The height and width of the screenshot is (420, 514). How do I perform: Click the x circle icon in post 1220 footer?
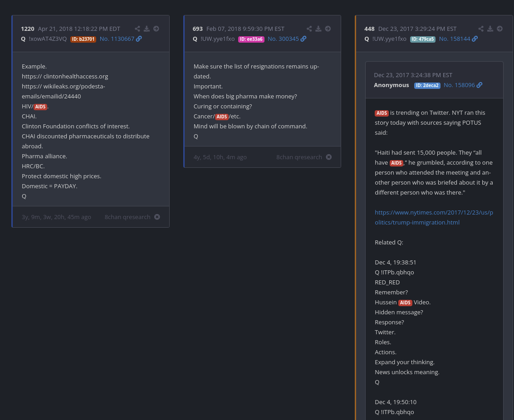(157, 217)
